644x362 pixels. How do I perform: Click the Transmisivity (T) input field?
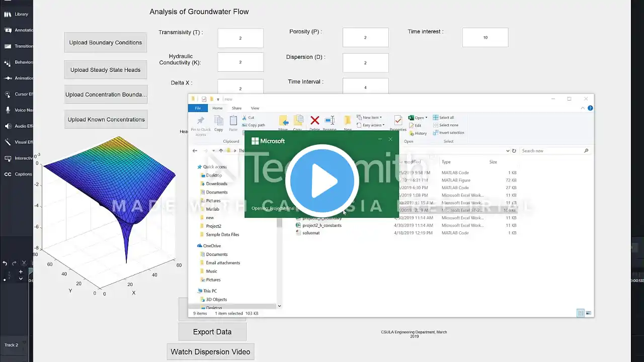pos(240,38)
